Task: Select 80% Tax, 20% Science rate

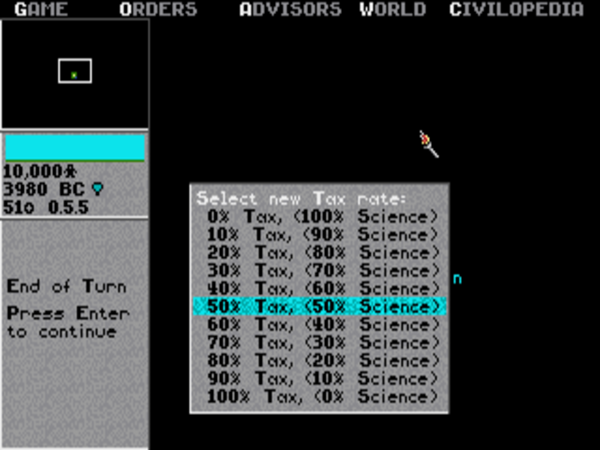Action: click(320, 360)
